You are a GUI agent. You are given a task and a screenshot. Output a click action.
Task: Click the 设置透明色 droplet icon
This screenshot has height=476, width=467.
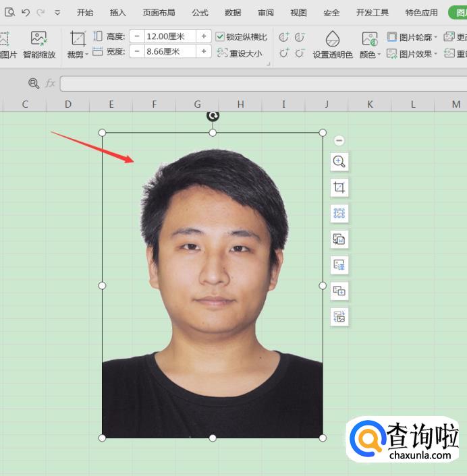tap(332, 39)
